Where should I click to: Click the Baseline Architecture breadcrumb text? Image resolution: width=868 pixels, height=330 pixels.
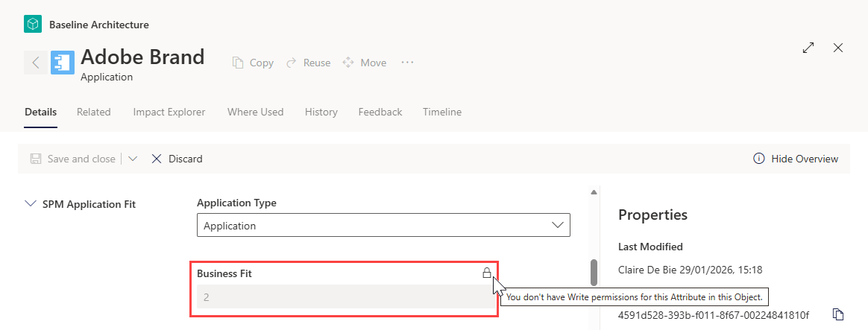click(99, 25)
